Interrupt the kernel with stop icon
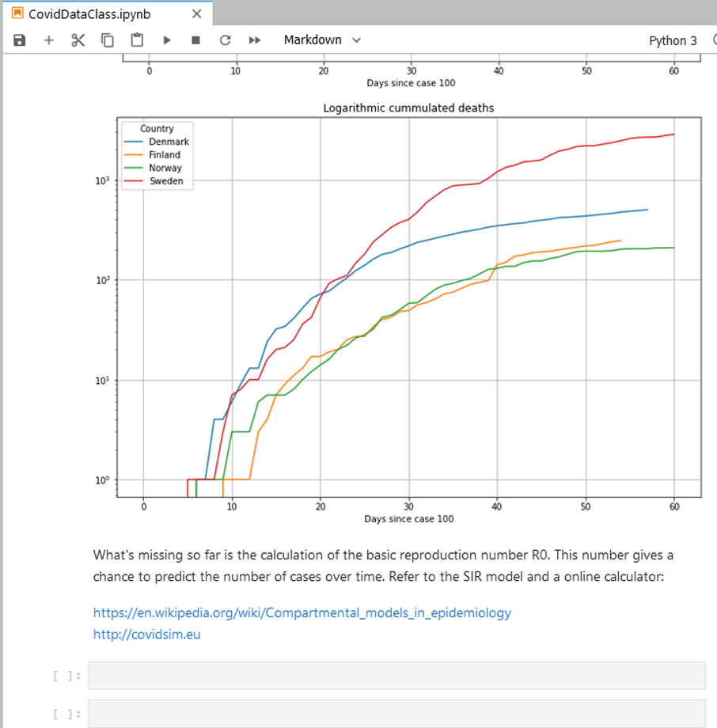Screen dimensions: 717x728 point(195,40)
